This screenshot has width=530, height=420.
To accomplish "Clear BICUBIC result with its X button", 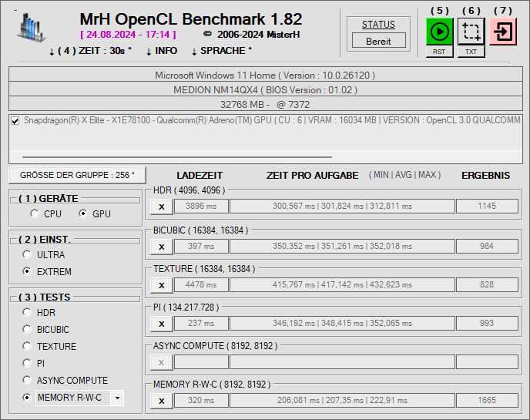I will click(162, 246).
